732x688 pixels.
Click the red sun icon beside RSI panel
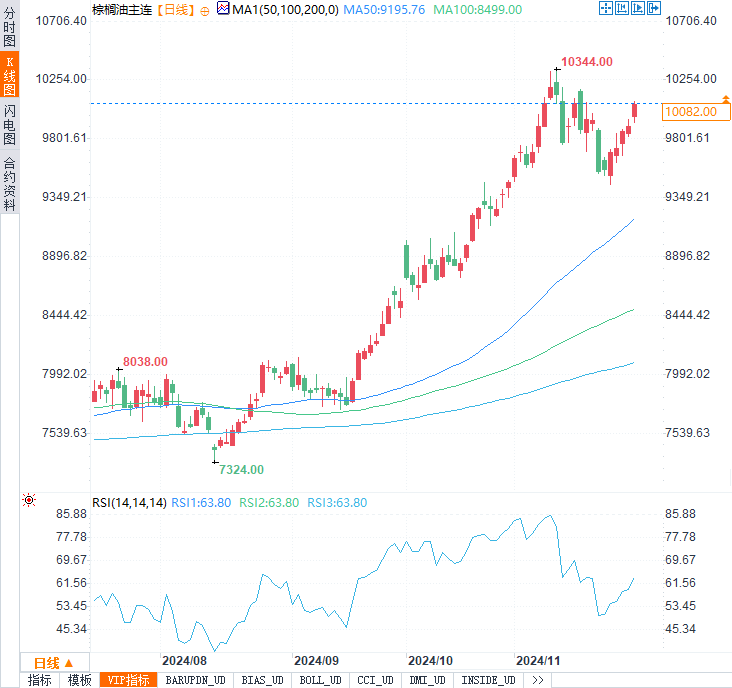click(29, 500)
